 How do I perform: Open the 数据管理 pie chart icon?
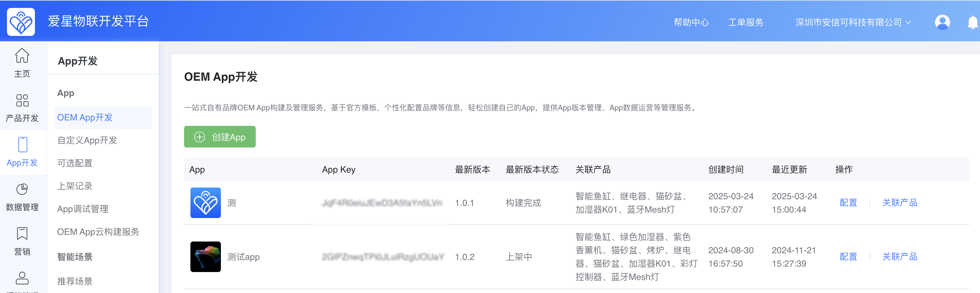pyautogui.click(x=22, y=189)
